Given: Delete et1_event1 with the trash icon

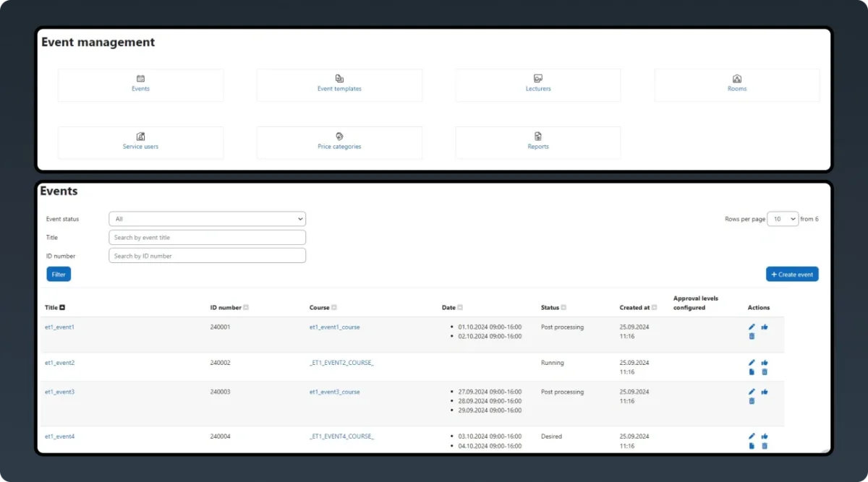Looking at the screenshot, I should (752, 336).
